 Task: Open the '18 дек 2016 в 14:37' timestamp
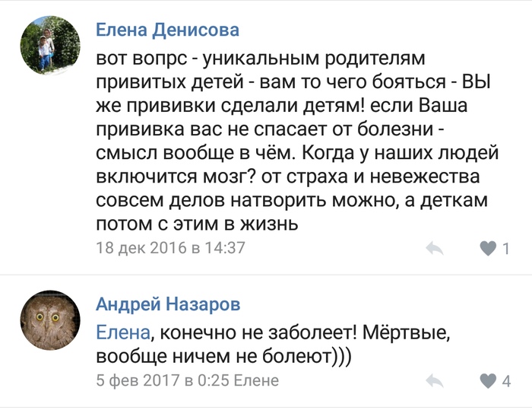170,248
